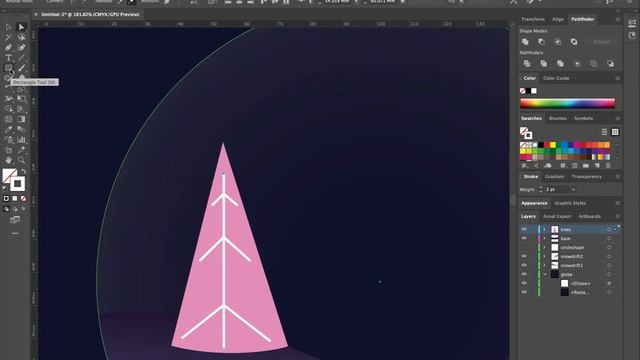This screenshot has height=360, width=640.
Task: Open the Transparency tab
Action: (587, 177)
